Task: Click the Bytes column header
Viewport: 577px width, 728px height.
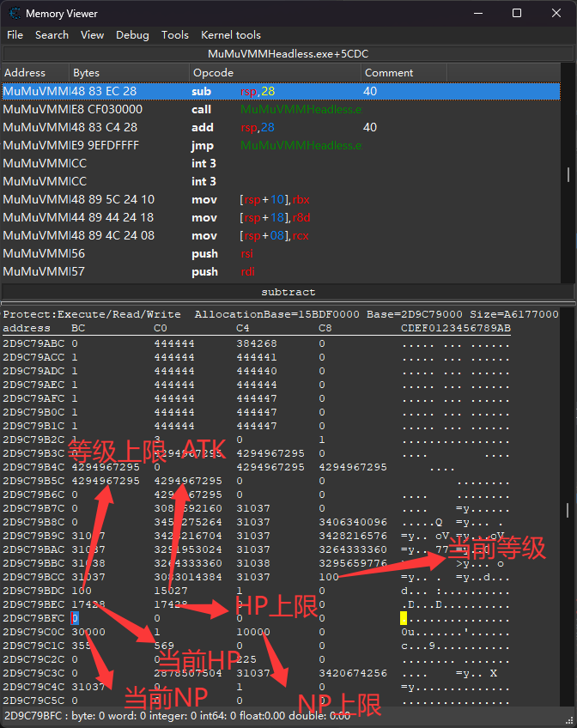Action: 130,73
